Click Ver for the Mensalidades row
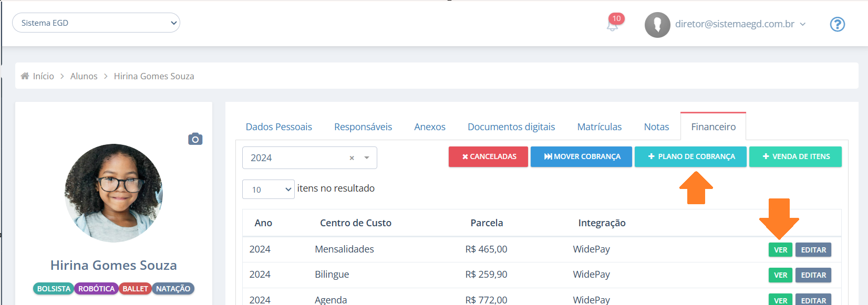The image size is (868, 305). 780,250
